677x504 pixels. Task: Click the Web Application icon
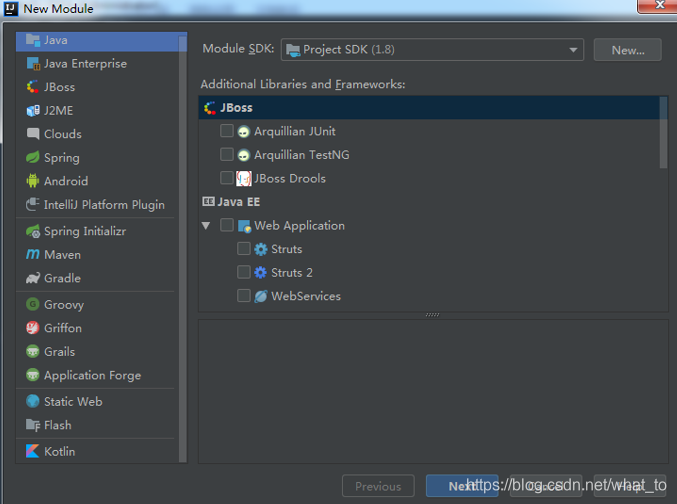[x=244, y=225]
